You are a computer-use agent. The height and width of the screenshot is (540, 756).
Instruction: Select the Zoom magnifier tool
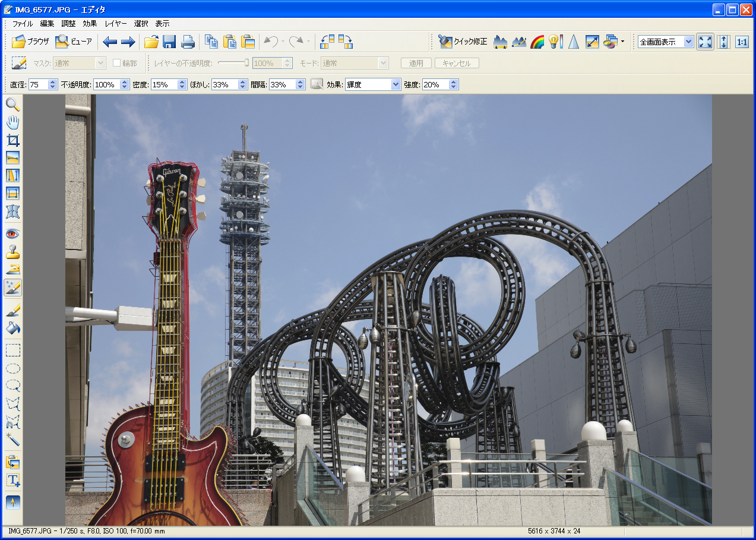click(x=12, y=105)
